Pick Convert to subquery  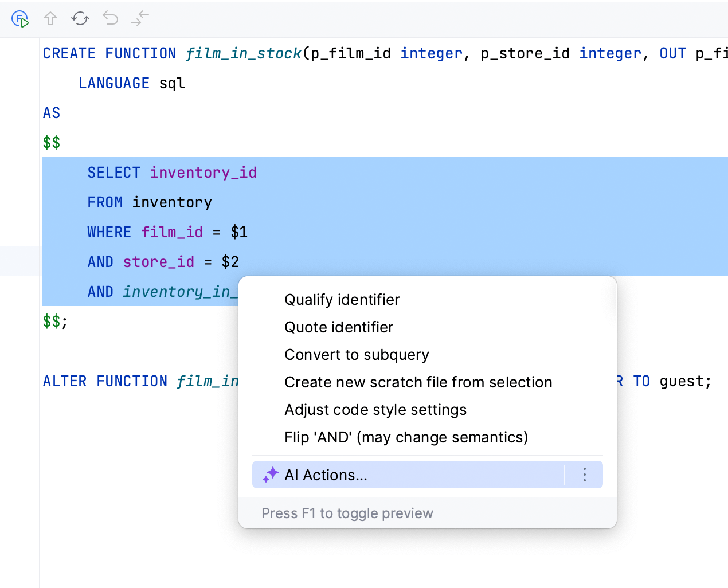357,355
